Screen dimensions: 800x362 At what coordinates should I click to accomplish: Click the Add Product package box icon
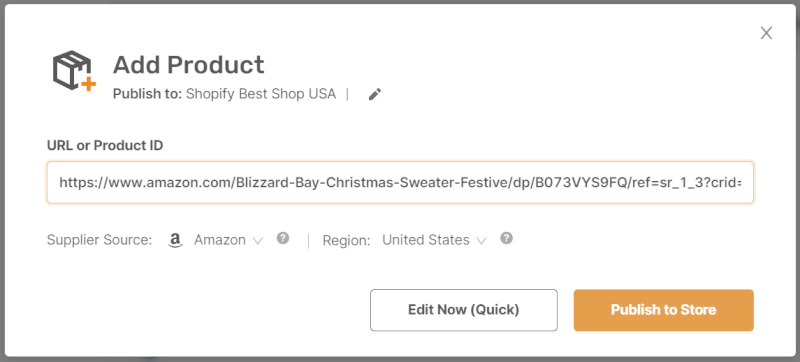point(73,70)
